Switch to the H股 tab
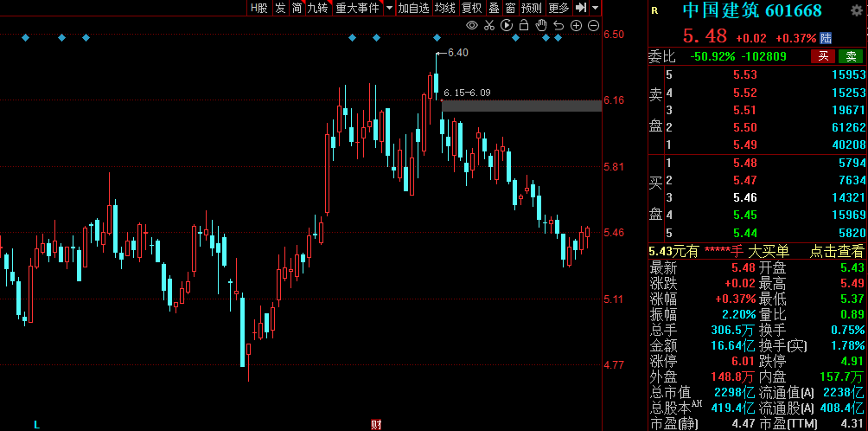 click(x=258, y=8)
